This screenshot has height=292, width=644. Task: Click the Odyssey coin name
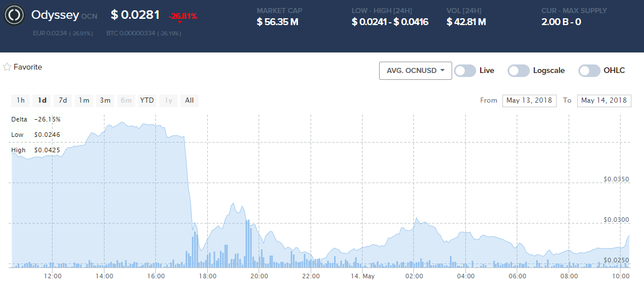click(x=55, y=15)
